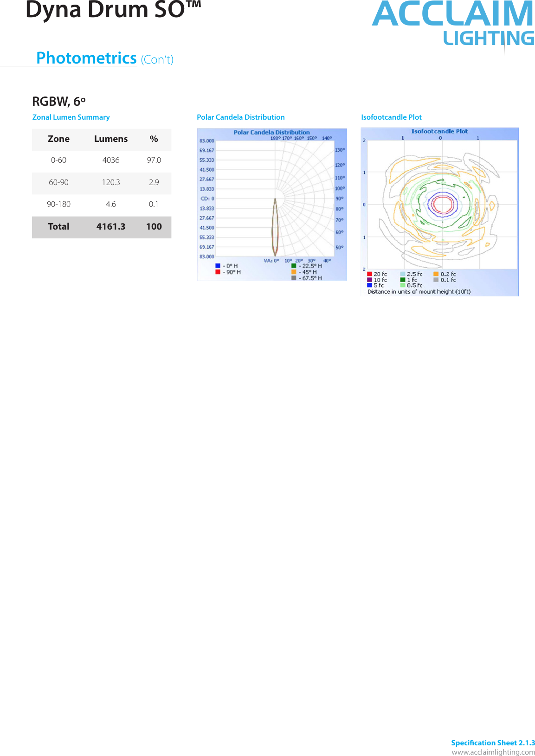The height and width of the screenshot is (756, 535).
Task: Click the green 22.5° H legend swatch
Action: tap(294, 266)
